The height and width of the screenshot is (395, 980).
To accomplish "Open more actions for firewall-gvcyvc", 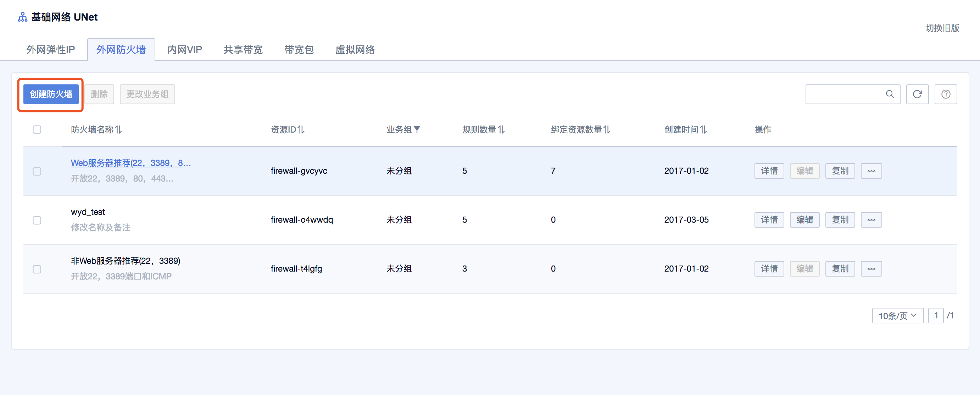I will 871,171.
